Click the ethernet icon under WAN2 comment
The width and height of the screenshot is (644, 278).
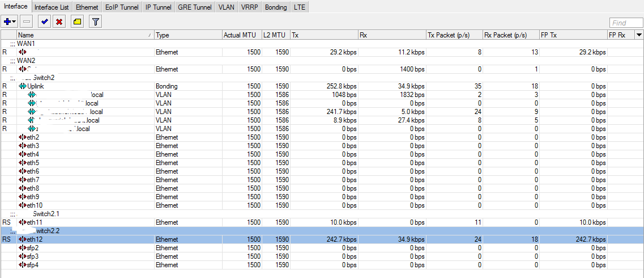click(23, 69)
